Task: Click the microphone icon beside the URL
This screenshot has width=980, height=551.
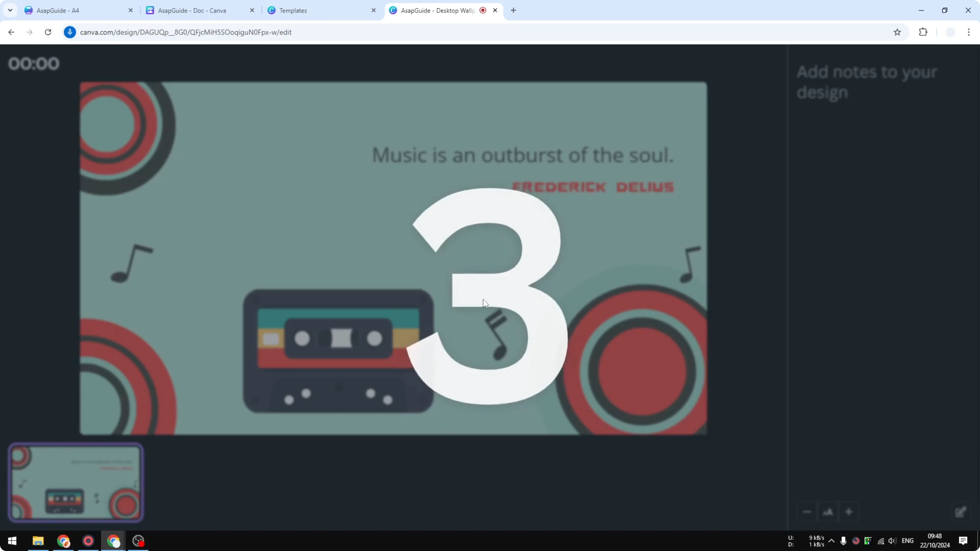Action: 70,32
